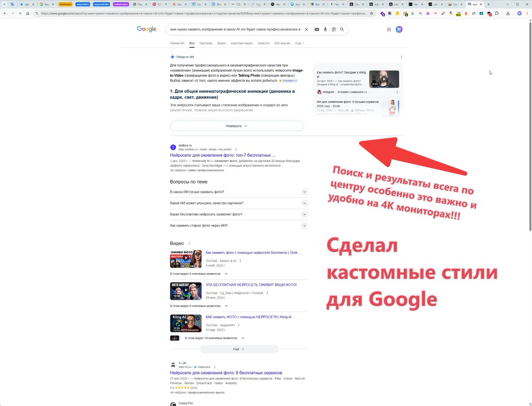This screenshot has width=532, height=406.
Task: Open Как оживить фото? Заходим в Kling card
Action: (341, 74)
